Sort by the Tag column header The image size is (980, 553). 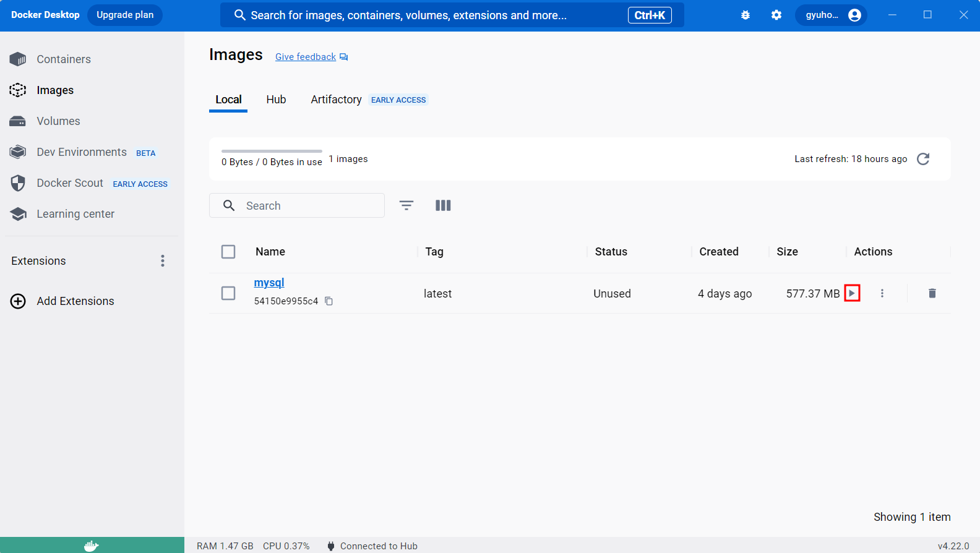click(x=434, y=252)
